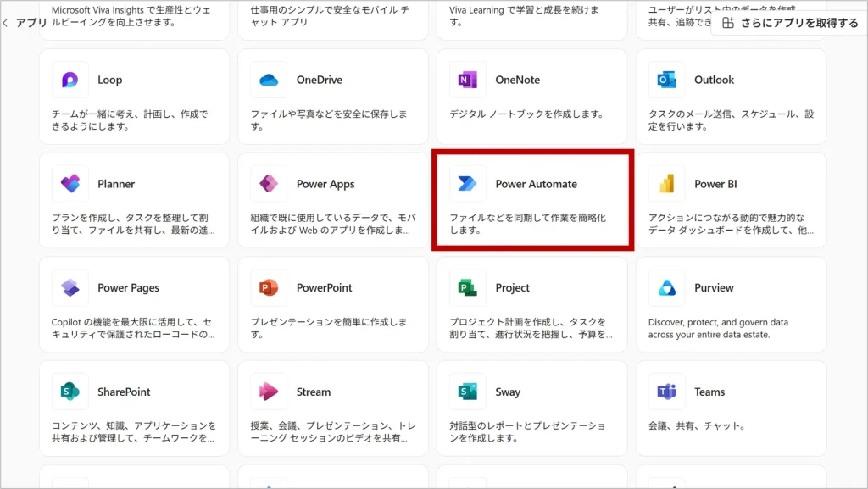This screenshot has width=868, height=489.
Task: Click the さらにアプリを取得する button
Action: [789, 23]
